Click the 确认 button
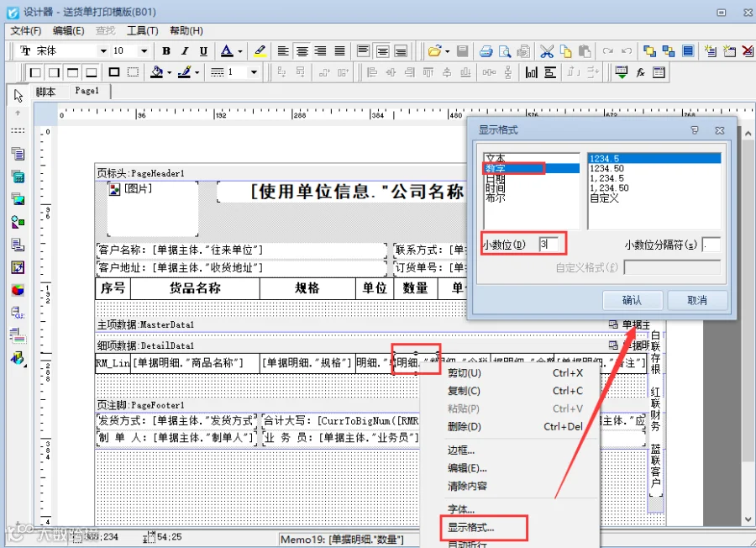Image resolution: width=756 pixels, height=548 pixels. pyautogui.click(x=632, y=301)
